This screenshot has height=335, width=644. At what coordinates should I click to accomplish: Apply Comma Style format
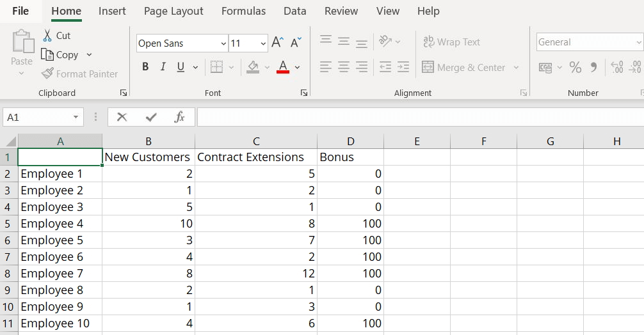point(593,67)
